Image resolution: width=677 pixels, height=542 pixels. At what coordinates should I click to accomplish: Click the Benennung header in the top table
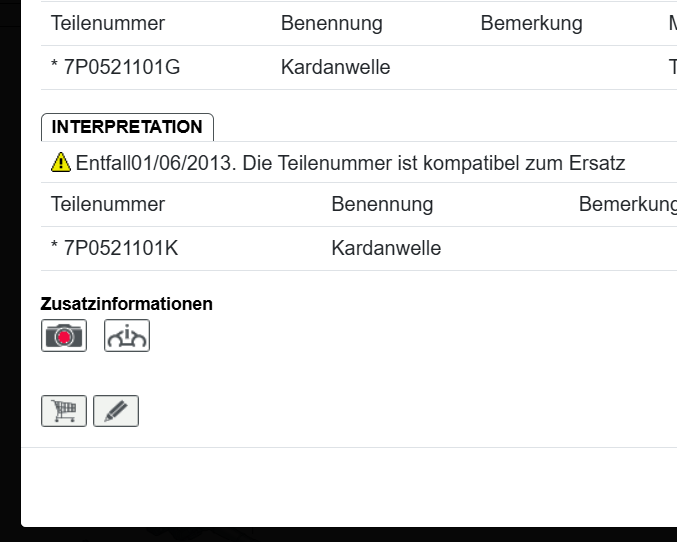tap(332, 23)
